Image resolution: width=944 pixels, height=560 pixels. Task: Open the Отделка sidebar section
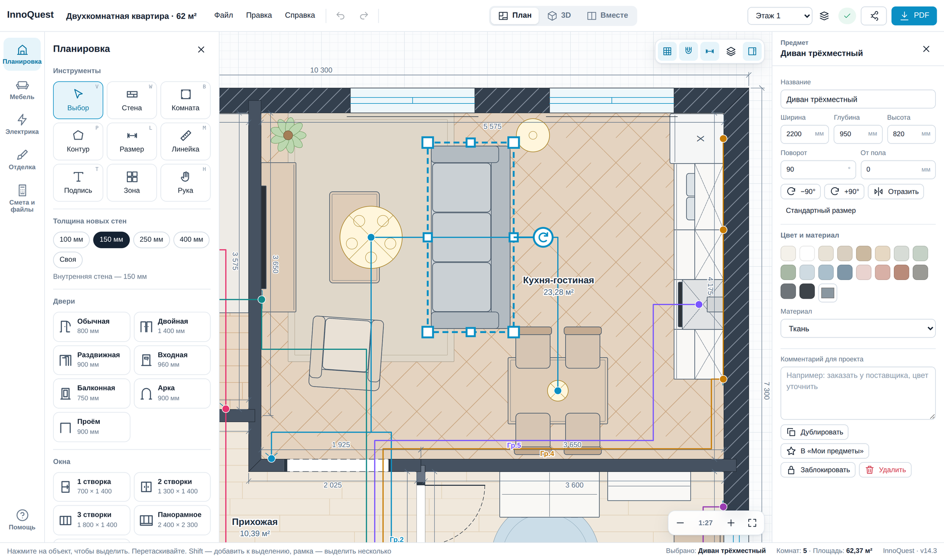coord(22,160)
